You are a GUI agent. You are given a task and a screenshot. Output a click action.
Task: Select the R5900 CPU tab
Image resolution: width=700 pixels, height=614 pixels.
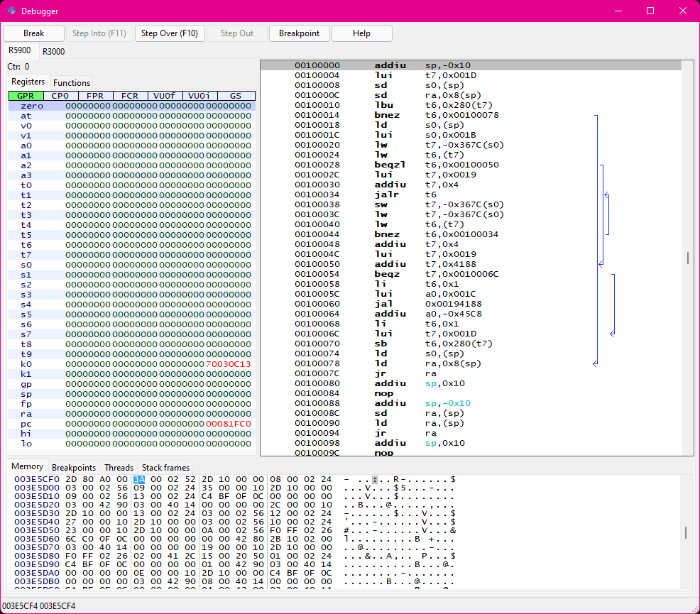coord(21,50)
